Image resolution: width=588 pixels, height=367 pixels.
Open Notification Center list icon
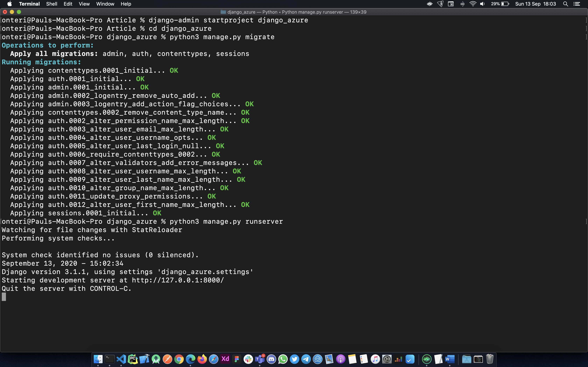(577, 4)
